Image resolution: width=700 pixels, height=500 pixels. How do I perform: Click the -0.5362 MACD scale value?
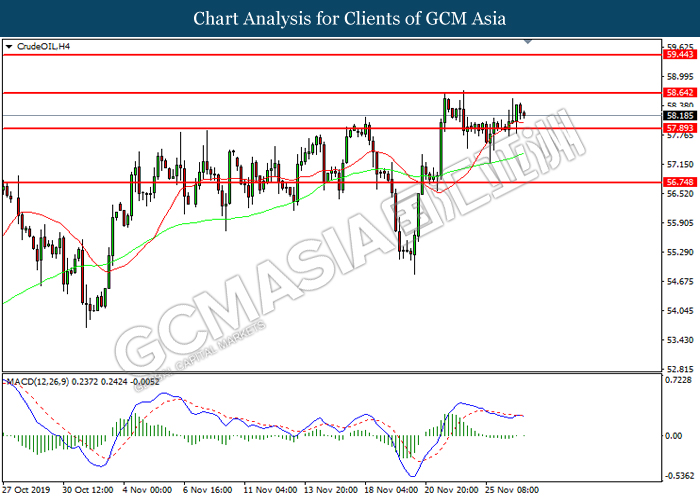coord(680,475)
